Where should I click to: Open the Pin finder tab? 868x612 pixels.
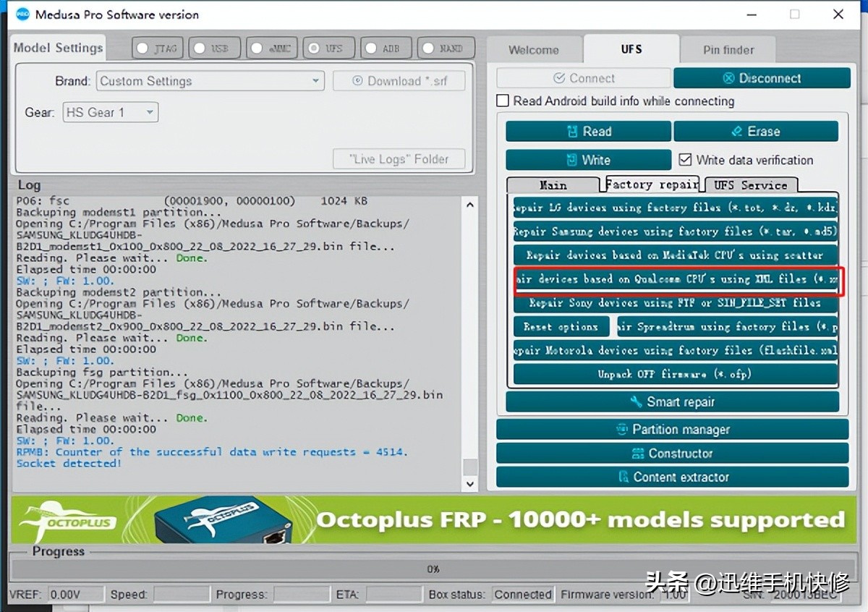click(x=728, y=50)
